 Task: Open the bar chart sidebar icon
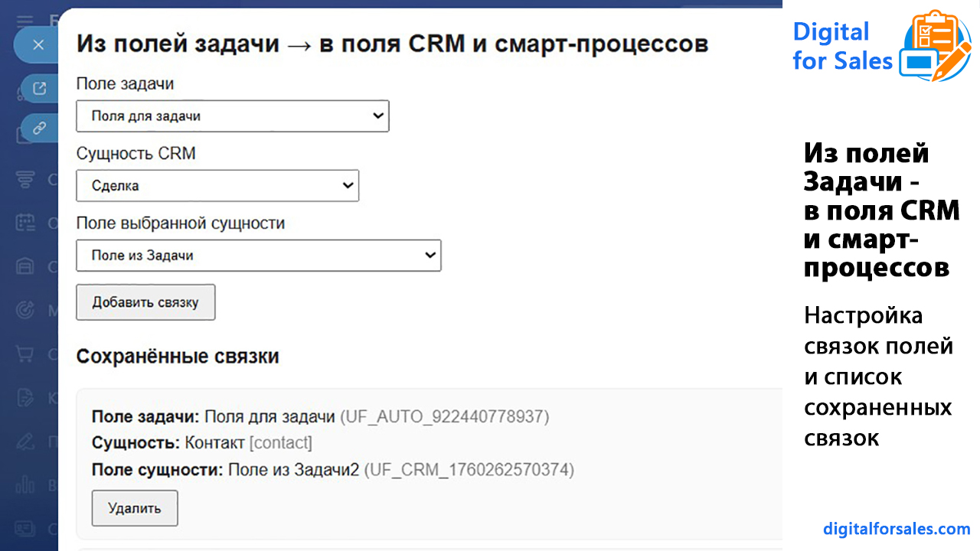pos(25,485)
